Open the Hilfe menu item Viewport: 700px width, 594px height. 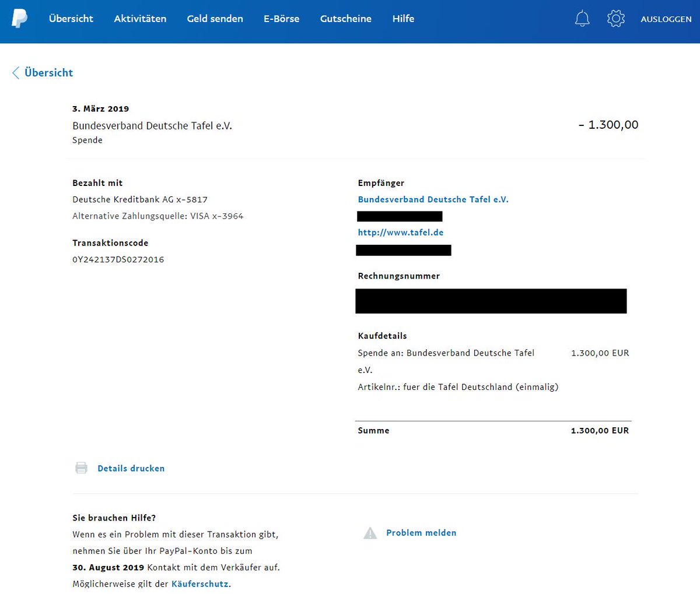point(403,19)
